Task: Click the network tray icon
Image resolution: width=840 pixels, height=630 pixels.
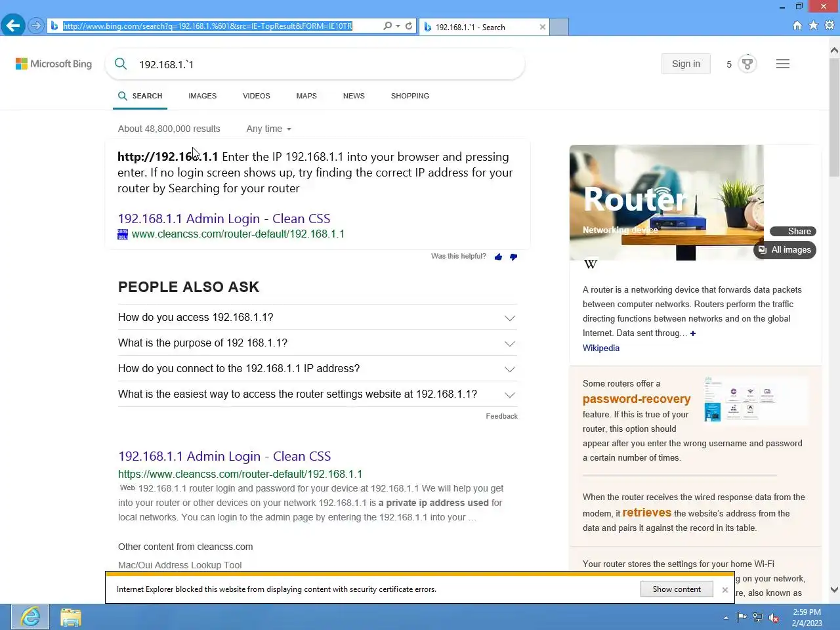Action: pos(758,618)
